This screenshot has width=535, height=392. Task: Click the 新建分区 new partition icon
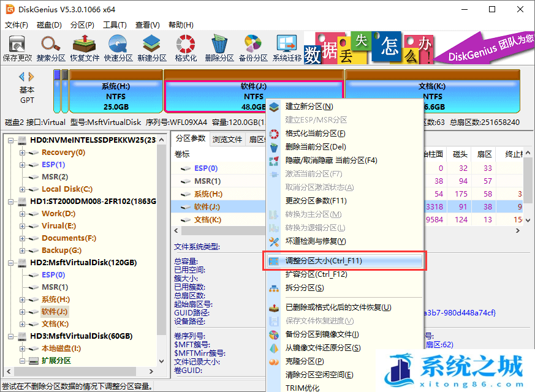pos(152,48)
